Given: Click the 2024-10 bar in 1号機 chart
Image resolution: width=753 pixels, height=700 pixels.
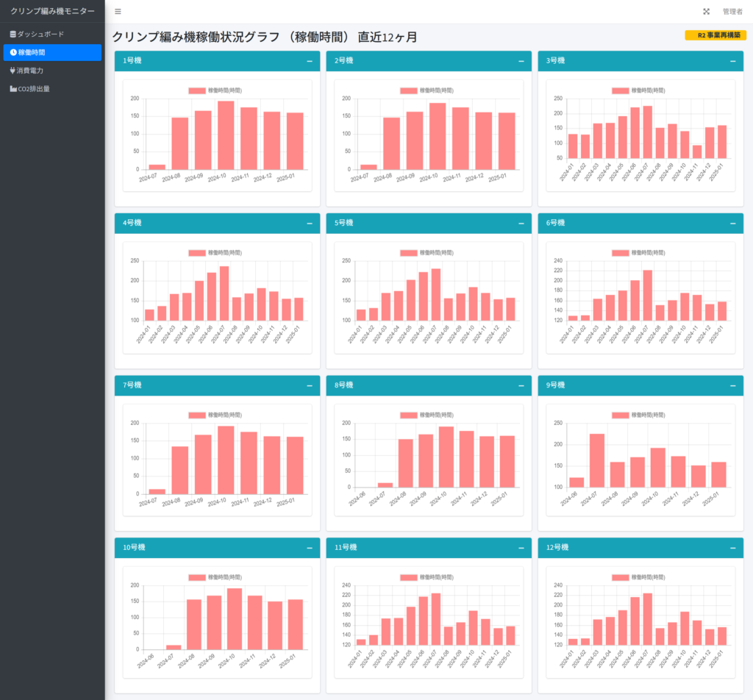Looking at the screenshot, I should pos(226,135).
